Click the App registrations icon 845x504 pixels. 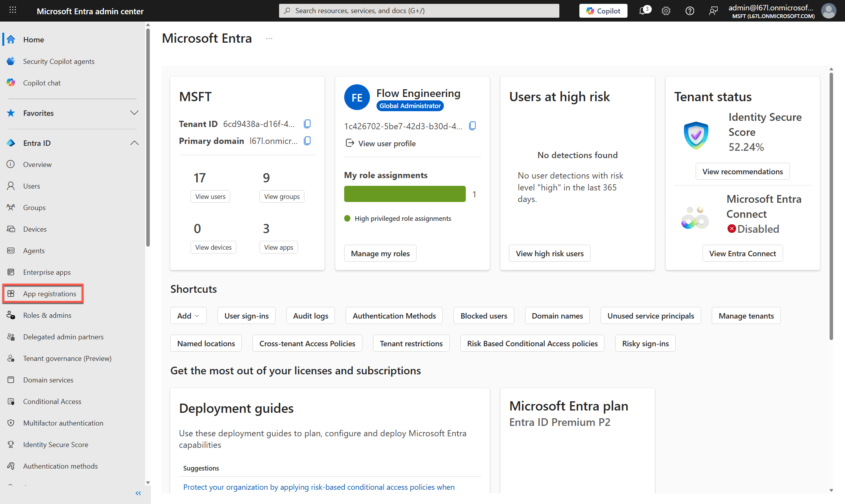click(11, 294)
